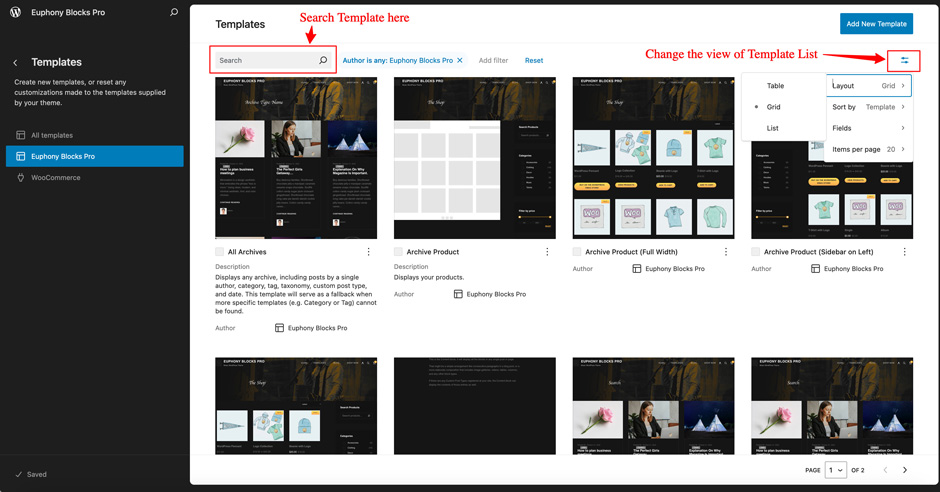940x492 pixels.
Task: Expand the Fields submenu
Action: 868,128
